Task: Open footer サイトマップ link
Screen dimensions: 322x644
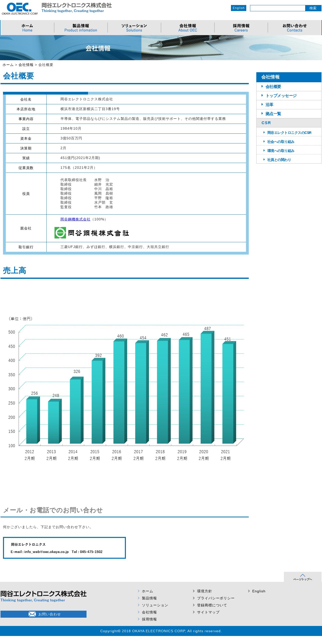Action: coord(208,612)
